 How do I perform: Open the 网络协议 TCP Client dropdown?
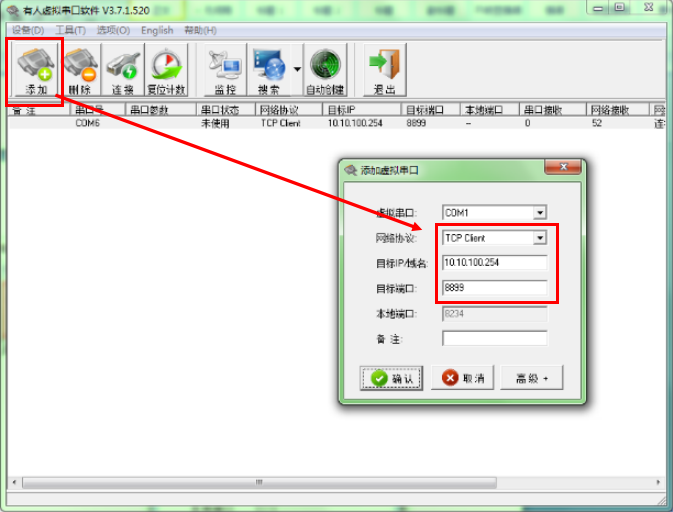coord(540,238)
